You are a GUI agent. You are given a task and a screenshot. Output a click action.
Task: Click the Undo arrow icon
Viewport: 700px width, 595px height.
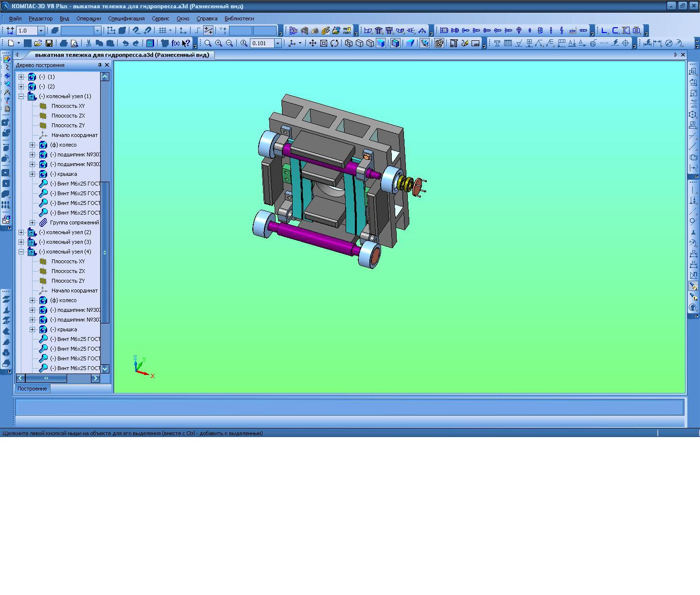click(x=125, y=43)
